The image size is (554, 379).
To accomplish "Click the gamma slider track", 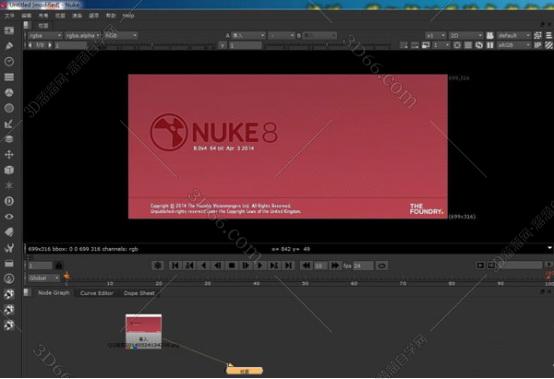I will click(x=328, y=45).
